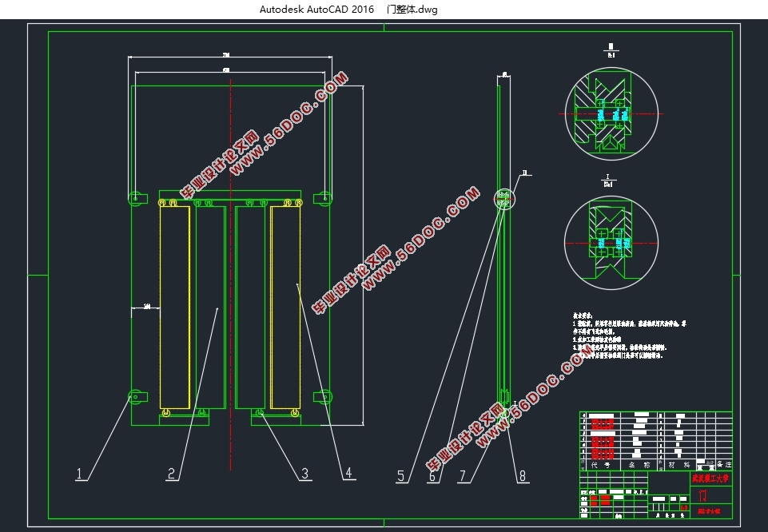The image size is (768, 532).
Task: Click the "备注" column header in parts list
Action: 724,464
